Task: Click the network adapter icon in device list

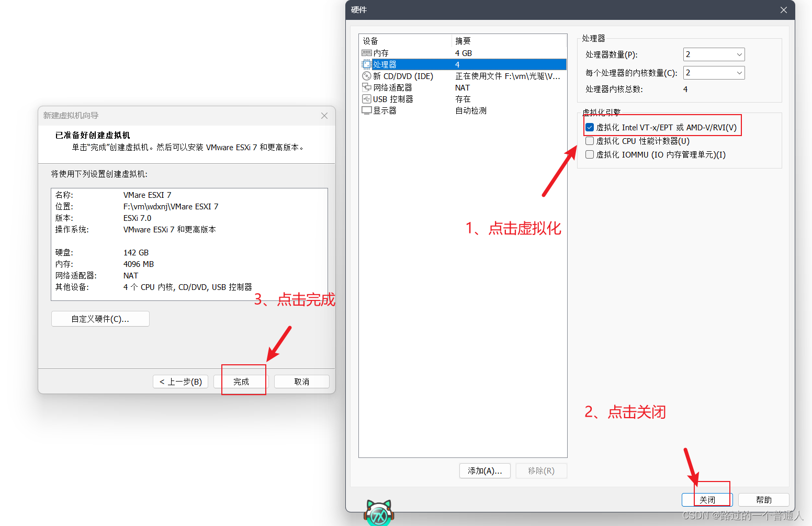Action: tap(367, 87)
